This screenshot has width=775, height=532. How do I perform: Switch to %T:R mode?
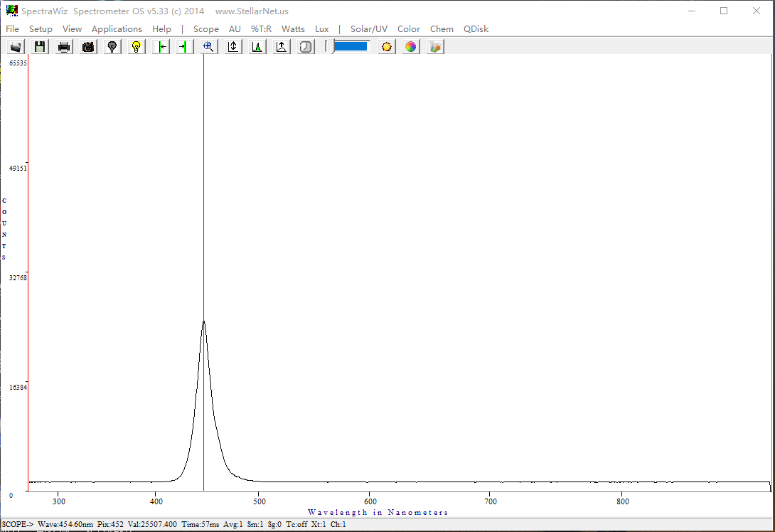(x=261, y=29)
